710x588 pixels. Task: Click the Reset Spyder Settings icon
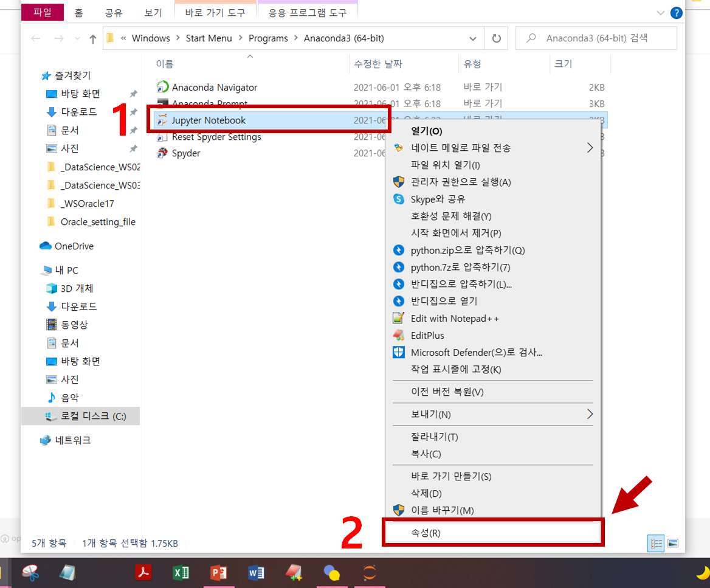tap(162, 137)
